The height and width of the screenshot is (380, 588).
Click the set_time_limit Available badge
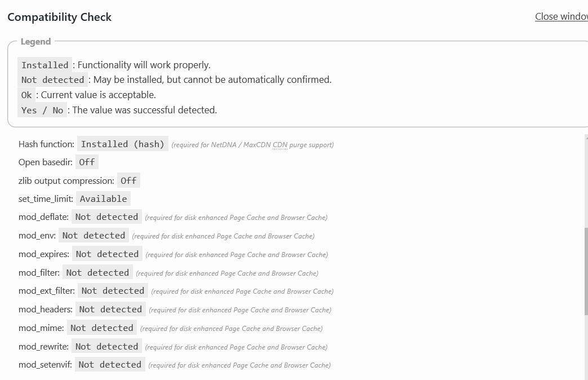(103, 198)
